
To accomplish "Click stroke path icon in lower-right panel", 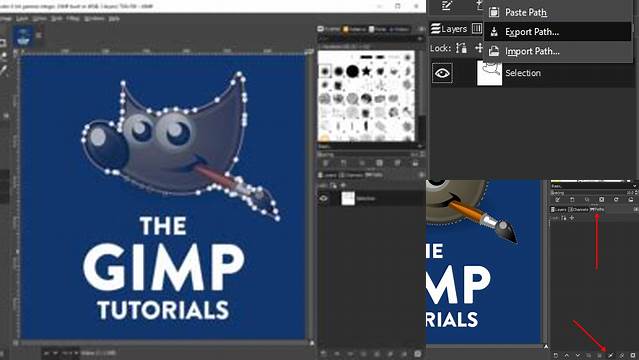I will pos(621,356).
